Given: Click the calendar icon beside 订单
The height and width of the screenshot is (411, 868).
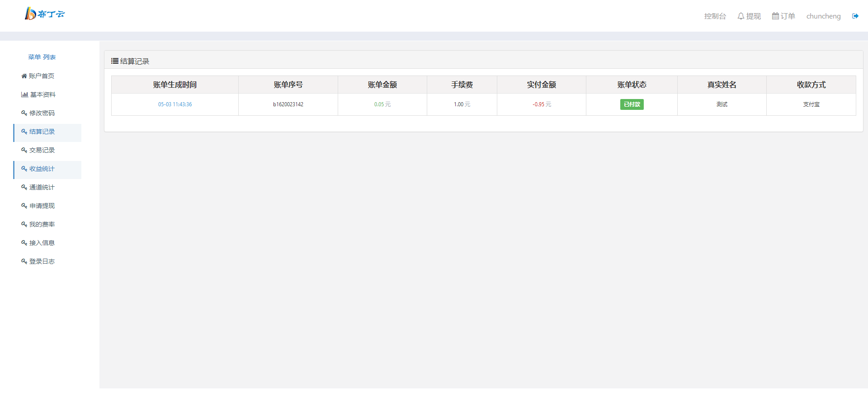Looking at the screenshot, I should (775, 16).
